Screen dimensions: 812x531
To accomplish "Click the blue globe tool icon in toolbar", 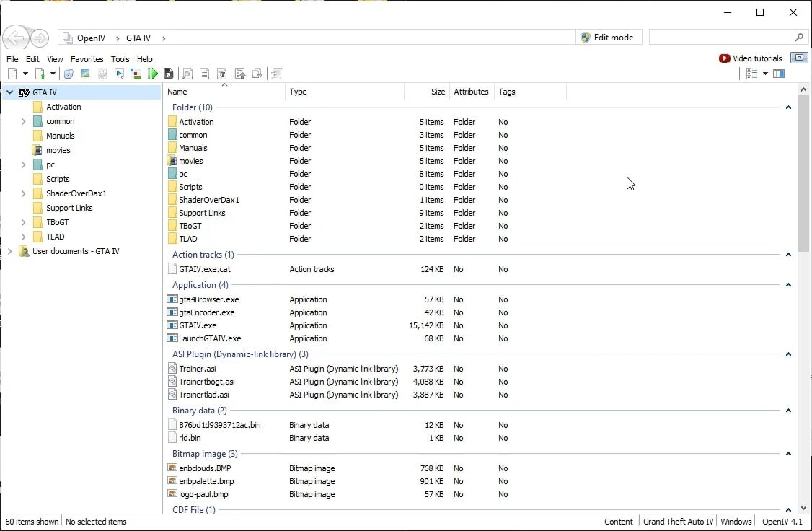I will [69, 74].
